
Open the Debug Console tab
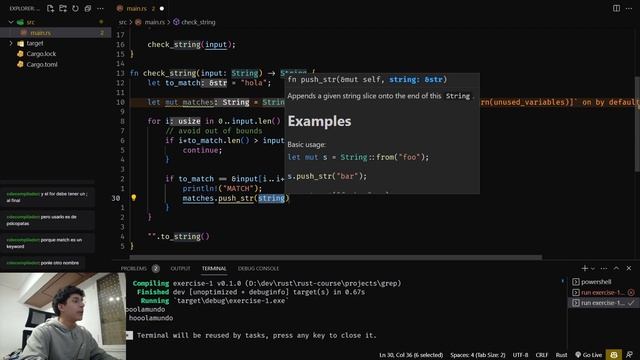pos(258,268)
